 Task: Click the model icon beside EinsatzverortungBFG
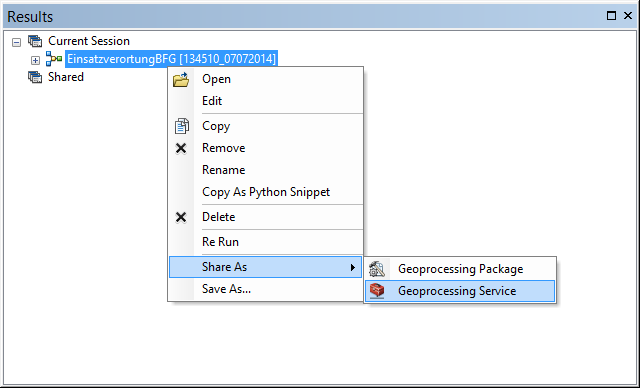(54, 59)
